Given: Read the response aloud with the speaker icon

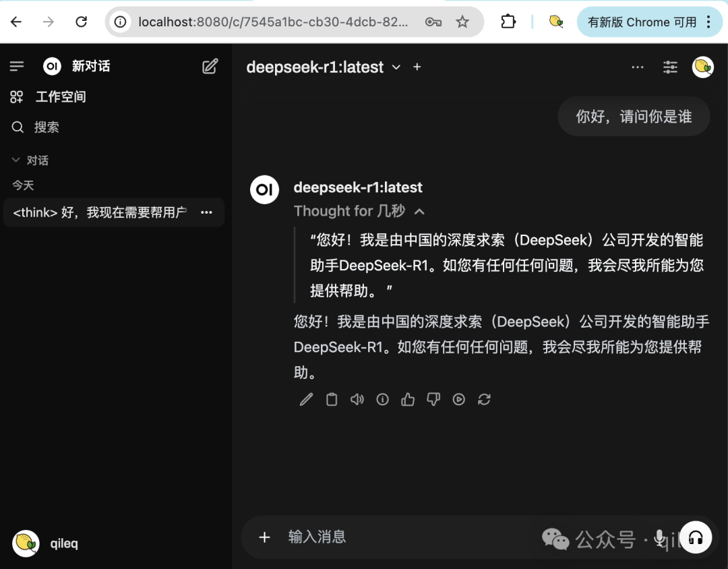Looking at the screenshot, I should [357, 400].
